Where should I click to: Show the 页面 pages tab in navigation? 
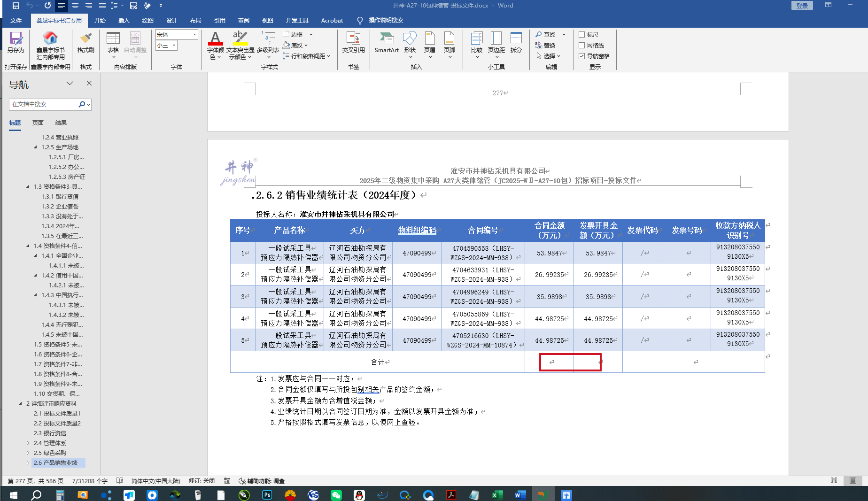click(38, 123)
